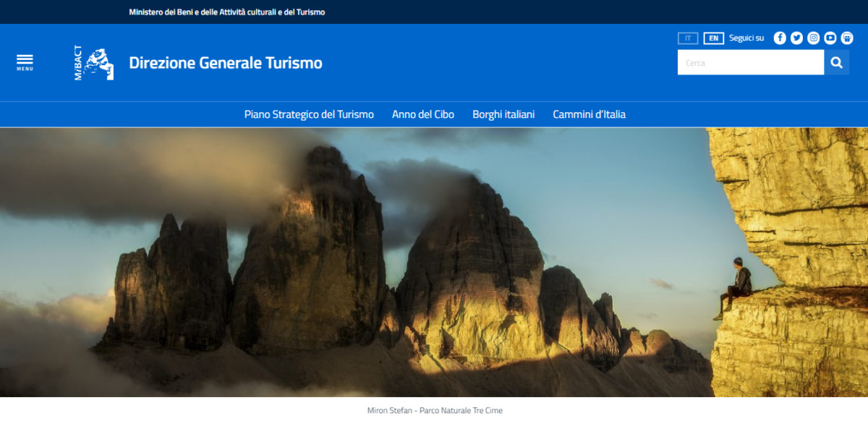Focus the Cerca search field
Screen dimensions: 868x421
[x=750, y=63]
